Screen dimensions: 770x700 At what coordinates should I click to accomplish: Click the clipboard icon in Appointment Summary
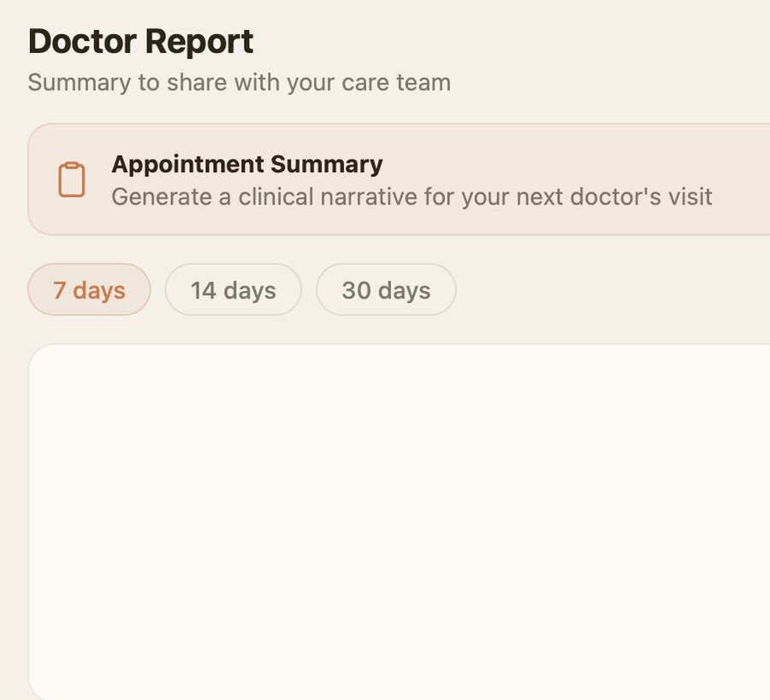pyautogui.click(x=72, y=180)
